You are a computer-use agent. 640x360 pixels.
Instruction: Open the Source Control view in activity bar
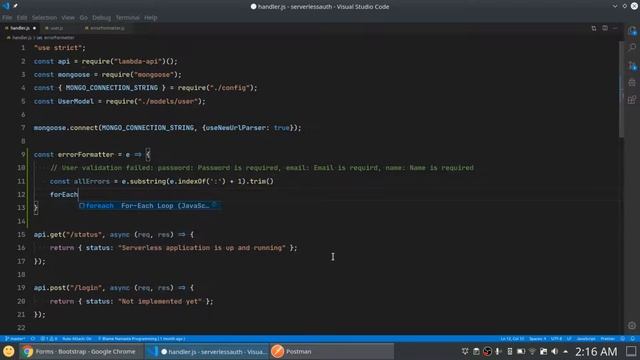click(632, 65)
